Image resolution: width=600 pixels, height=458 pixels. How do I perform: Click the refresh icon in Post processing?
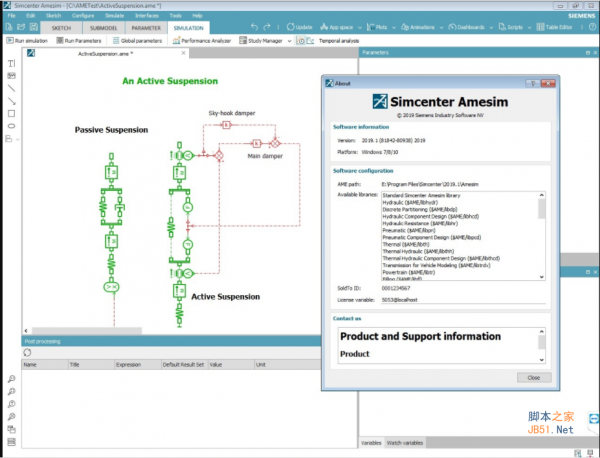point(28,352)
